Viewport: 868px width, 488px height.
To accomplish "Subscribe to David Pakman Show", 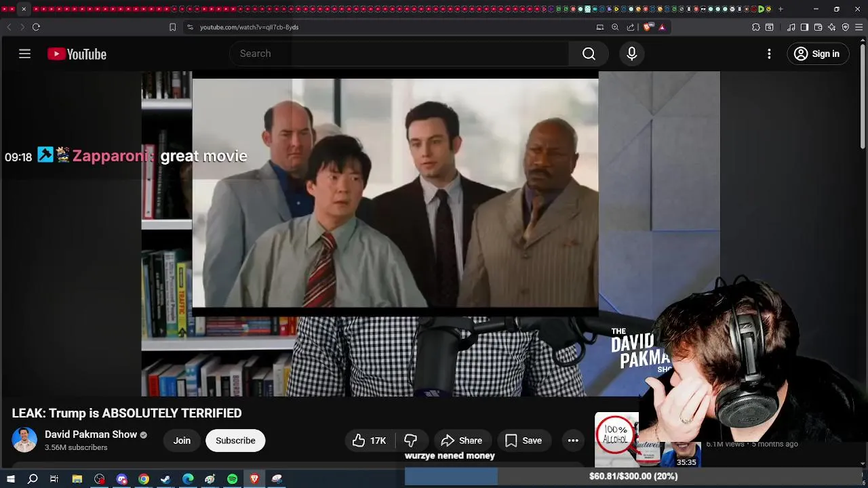I will tap(235, 441).
